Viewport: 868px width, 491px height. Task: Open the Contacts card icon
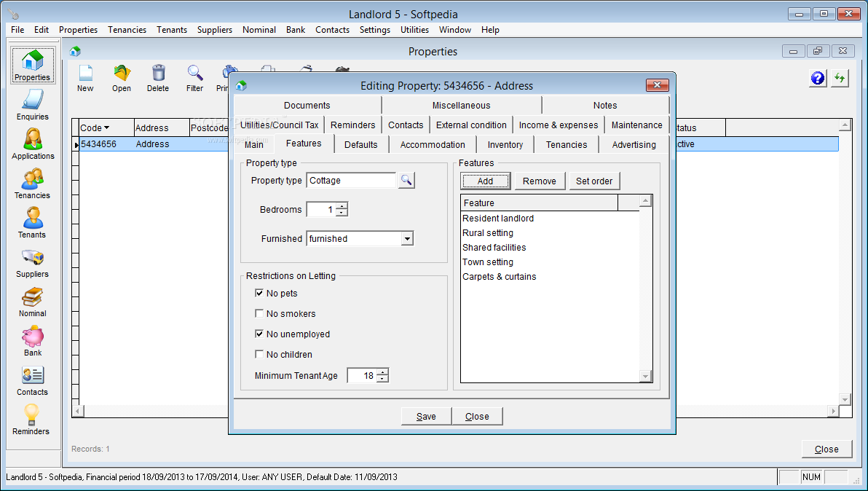click(x=33, y=375)
